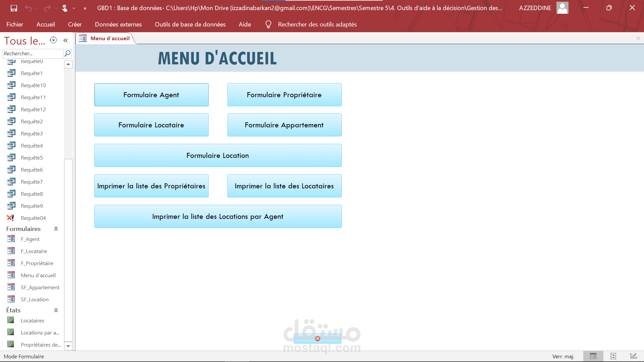Click the Formulaire Appartement button
Screen dimensions: 644x362
[x=284, y=125]
